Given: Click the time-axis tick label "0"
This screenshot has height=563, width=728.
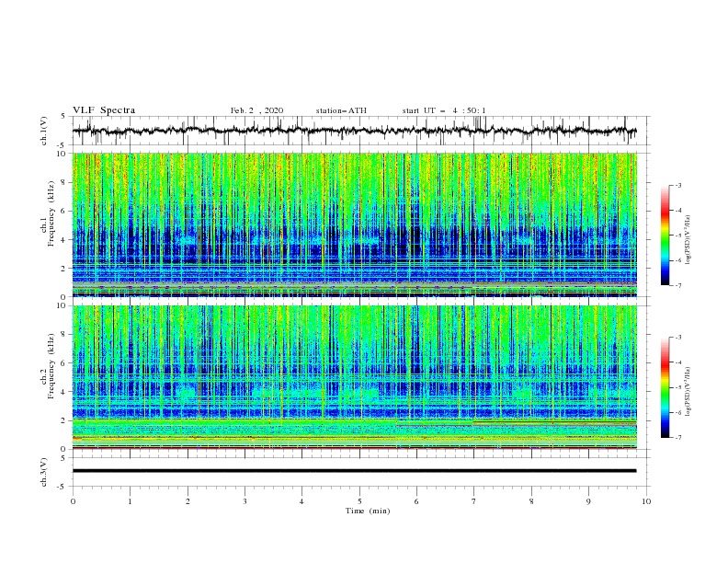Looking at the screenshot, I should [x=73, y=501].
